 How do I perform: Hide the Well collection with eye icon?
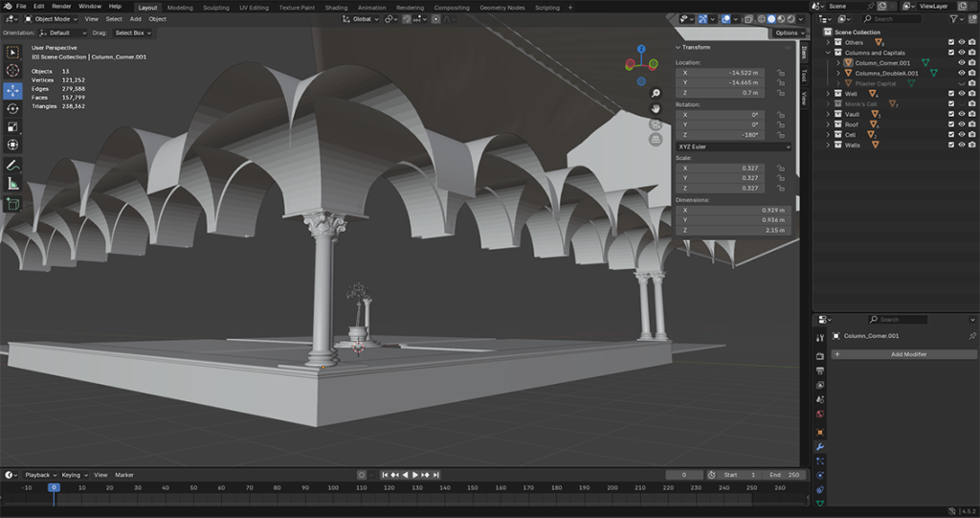[962, 94]
